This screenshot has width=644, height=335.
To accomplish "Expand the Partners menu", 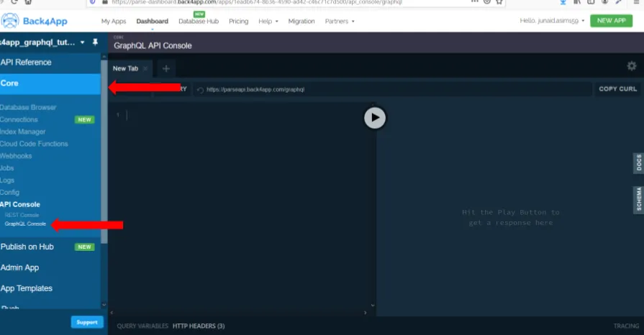I will tap(340, 22).
